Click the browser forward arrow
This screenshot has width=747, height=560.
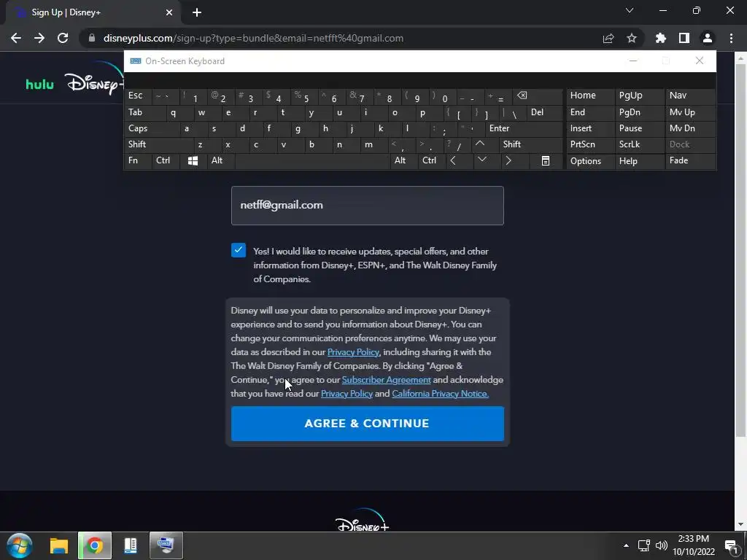(x=39, y=38)
